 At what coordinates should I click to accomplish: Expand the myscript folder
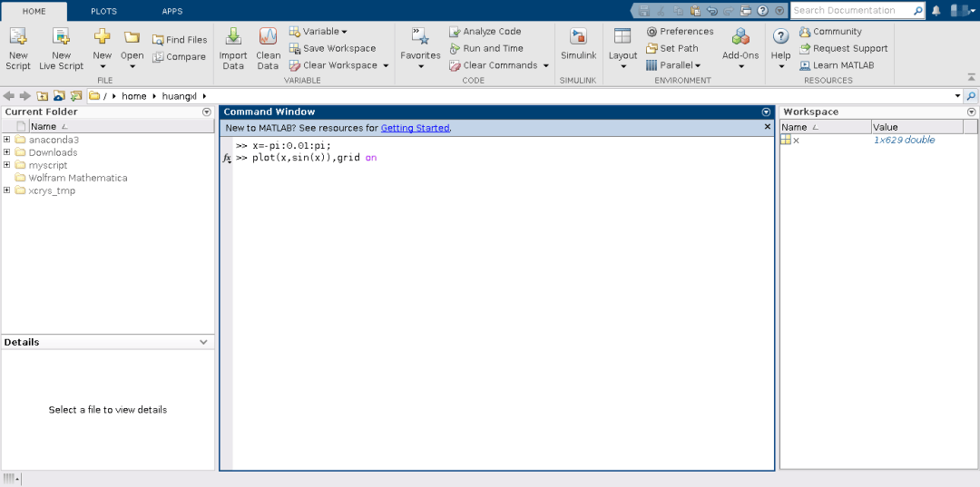(x=7, y=165)
